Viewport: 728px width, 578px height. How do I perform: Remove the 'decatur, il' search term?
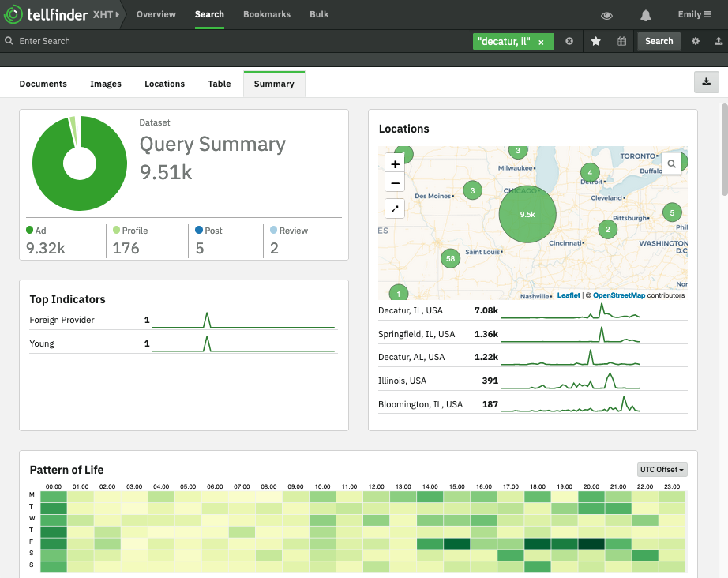pyautogui.click(x=541, y=40)
